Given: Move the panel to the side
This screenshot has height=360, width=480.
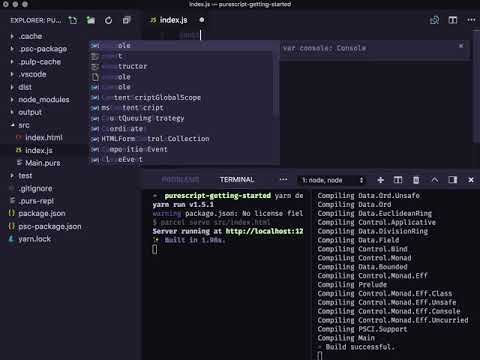Looking at the screenshot, I should (x=453, y=180).
